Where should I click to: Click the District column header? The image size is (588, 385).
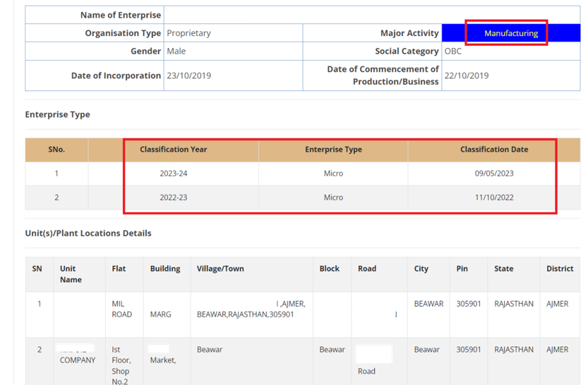560,269
